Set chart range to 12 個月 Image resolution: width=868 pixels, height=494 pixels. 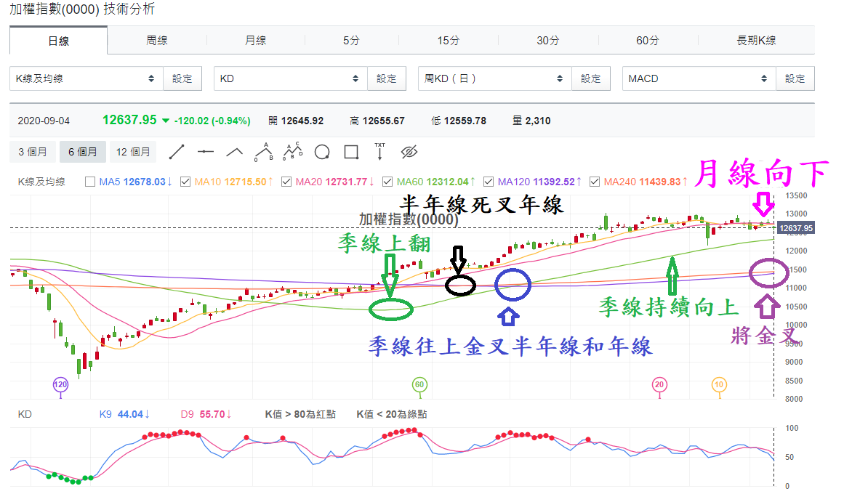point(133,152)
